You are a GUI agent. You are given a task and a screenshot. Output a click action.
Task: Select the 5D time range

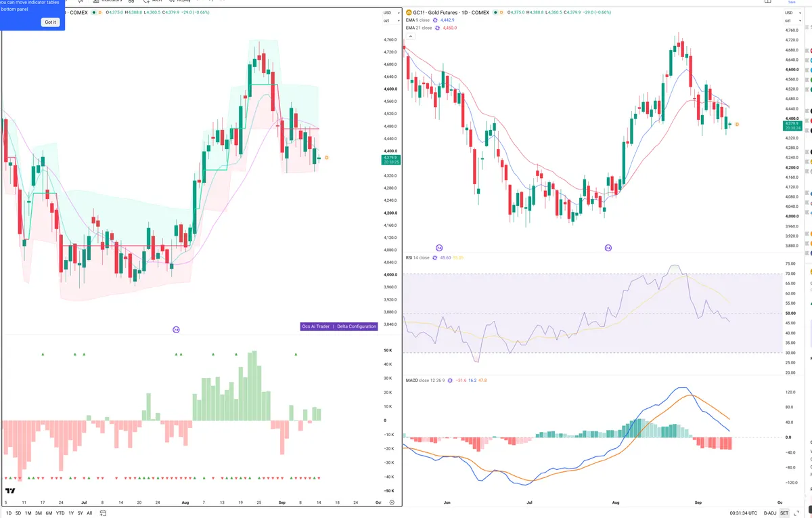[x=18, y=513]
